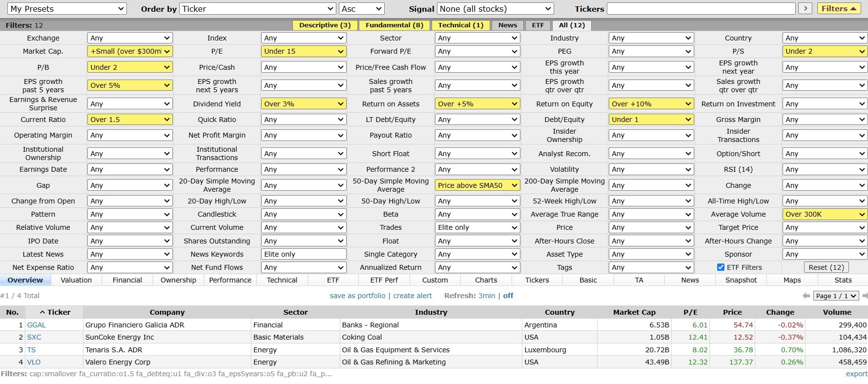Collapse the Filters panel toggle
868x384 pixels.
click(x=839, y=9)
